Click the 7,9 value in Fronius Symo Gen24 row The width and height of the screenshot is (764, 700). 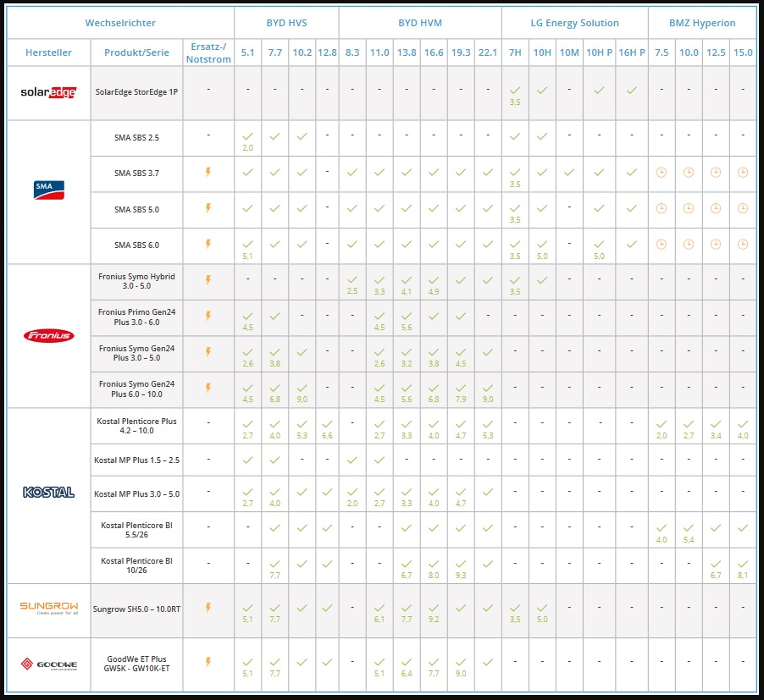[461, 400]
